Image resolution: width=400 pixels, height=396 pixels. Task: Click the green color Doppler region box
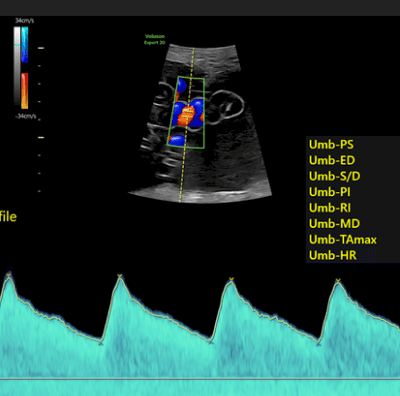tap(186, 112)
